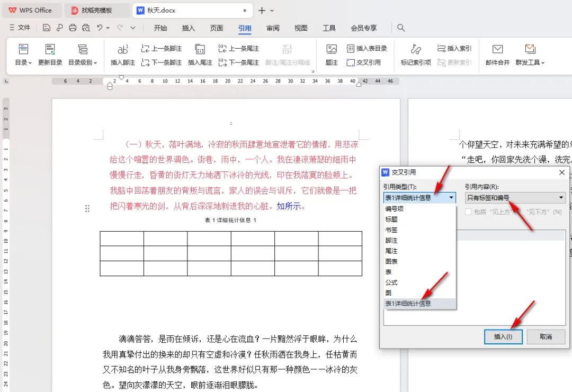Open the 目录 table of contents dropdown
This screenshot has width=572, height=392.
pos(23,54)
